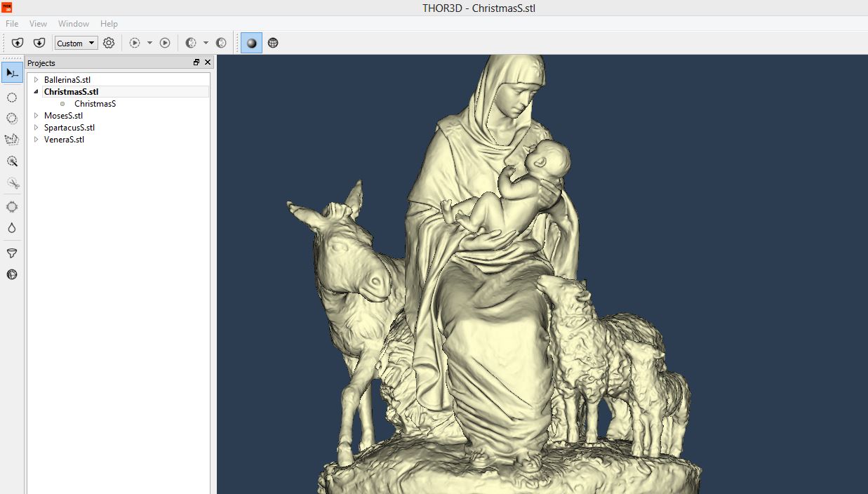
Task: Open settings gear next to Custom
Action: [x=109, y=43]
